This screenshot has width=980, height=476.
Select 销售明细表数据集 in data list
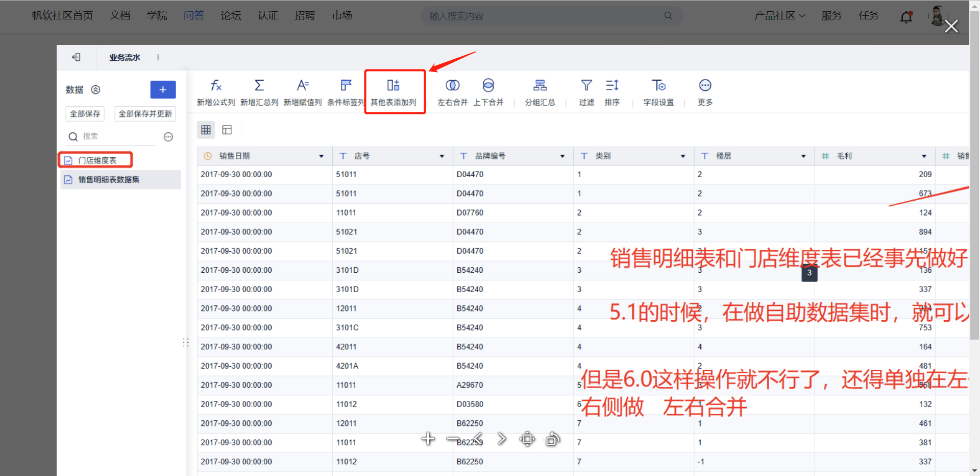(x=120, y=180)
